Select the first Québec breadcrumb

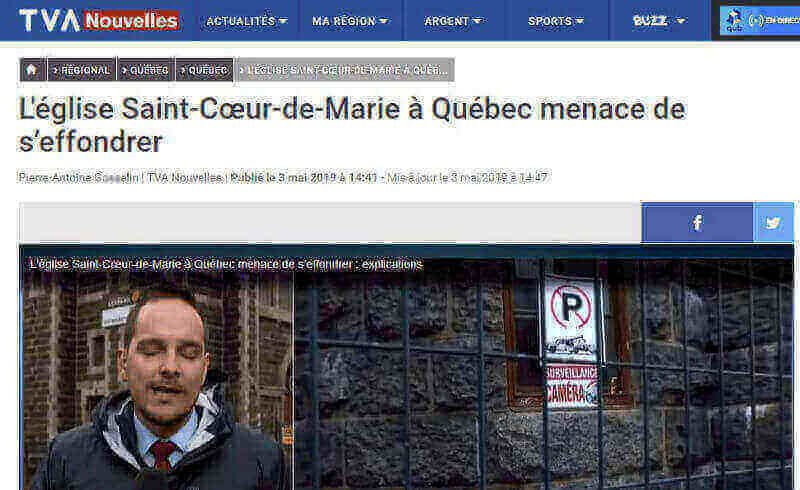coord(146,70)
